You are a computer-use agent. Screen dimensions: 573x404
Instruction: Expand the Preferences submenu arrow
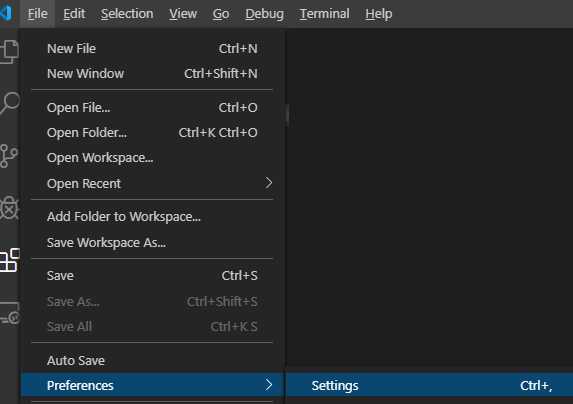[269, 385]
